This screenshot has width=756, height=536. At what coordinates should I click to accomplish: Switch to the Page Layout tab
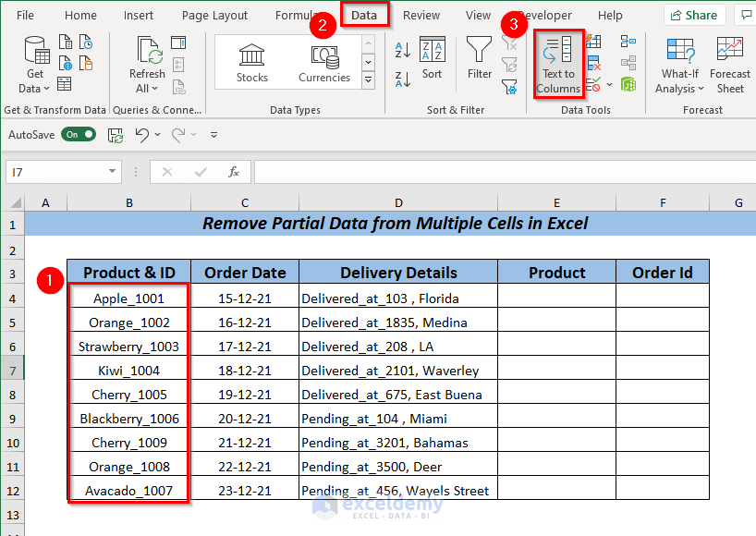pos(214,15)
